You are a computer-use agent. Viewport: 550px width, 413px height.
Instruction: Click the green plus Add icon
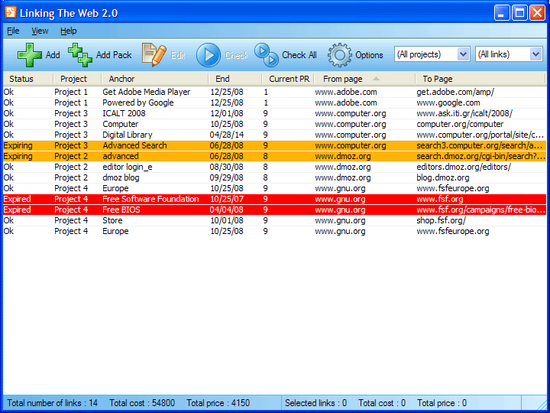click(x=29, y=55)
